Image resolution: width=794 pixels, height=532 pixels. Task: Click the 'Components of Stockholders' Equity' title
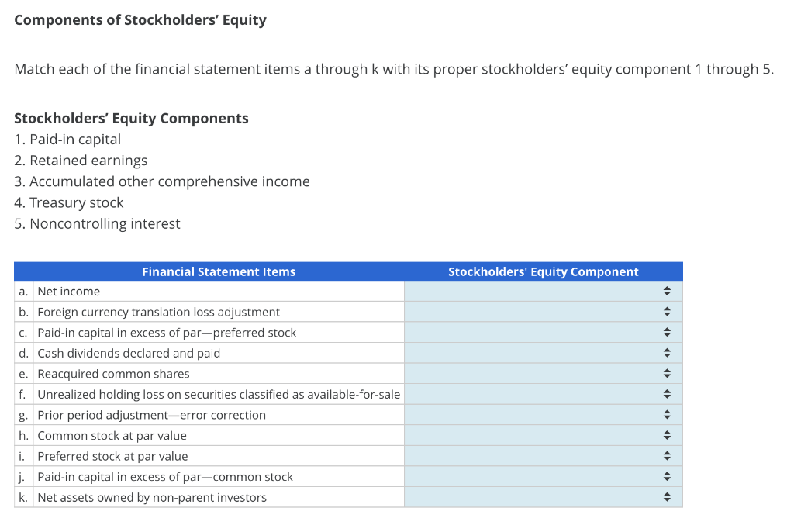click(x=140, y=19)
